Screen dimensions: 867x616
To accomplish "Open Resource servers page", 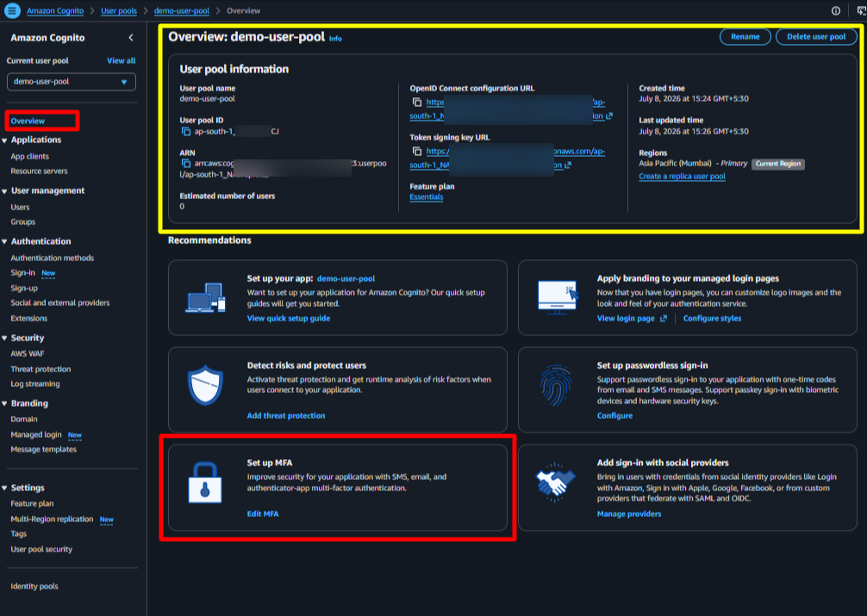I will click(x=40, y=171).
